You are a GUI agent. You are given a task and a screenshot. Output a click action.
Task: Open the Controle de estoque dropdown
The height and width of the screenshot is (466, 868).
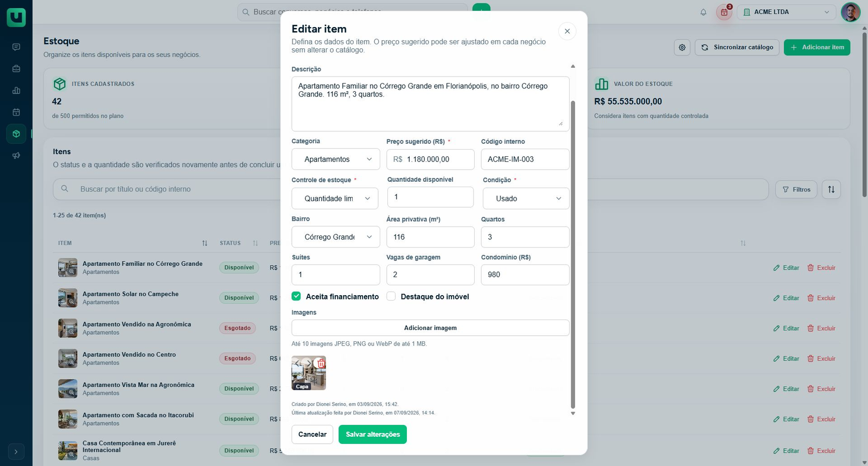[x=335, y=199]
